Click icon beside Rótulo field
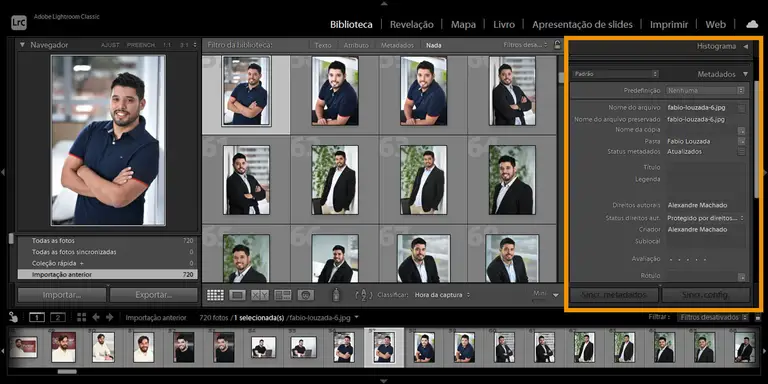Image resolution: width=768 pixels, height=384 pixels. (x=742, y=277)
